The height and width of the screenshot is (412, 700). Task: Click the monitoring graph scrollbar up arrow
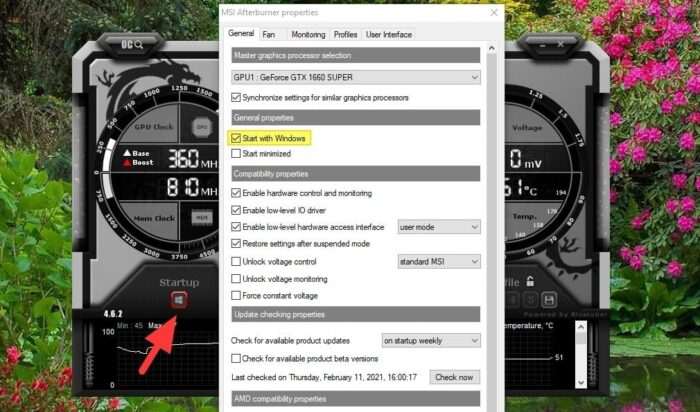pos(580,328)
